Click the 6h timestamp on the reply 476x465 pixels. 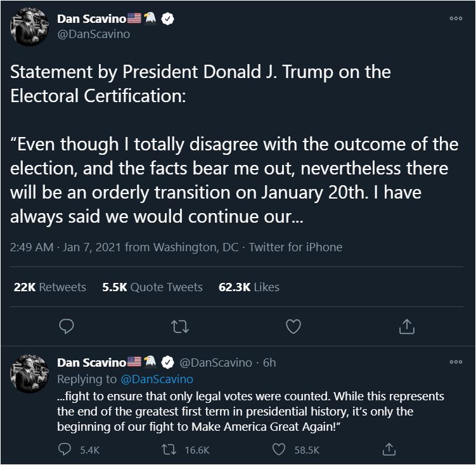269,363
